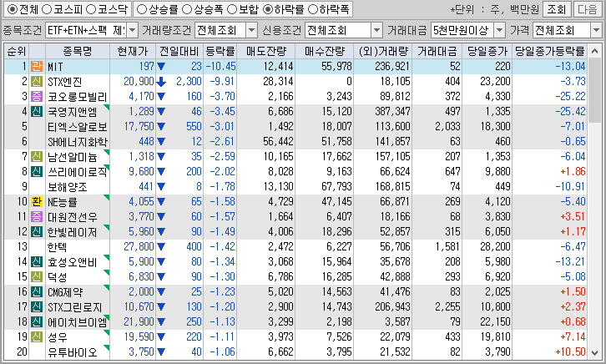Open the 가격 dropdown arrow
Screen dimensions: 606x364
[x=596, y=30]
